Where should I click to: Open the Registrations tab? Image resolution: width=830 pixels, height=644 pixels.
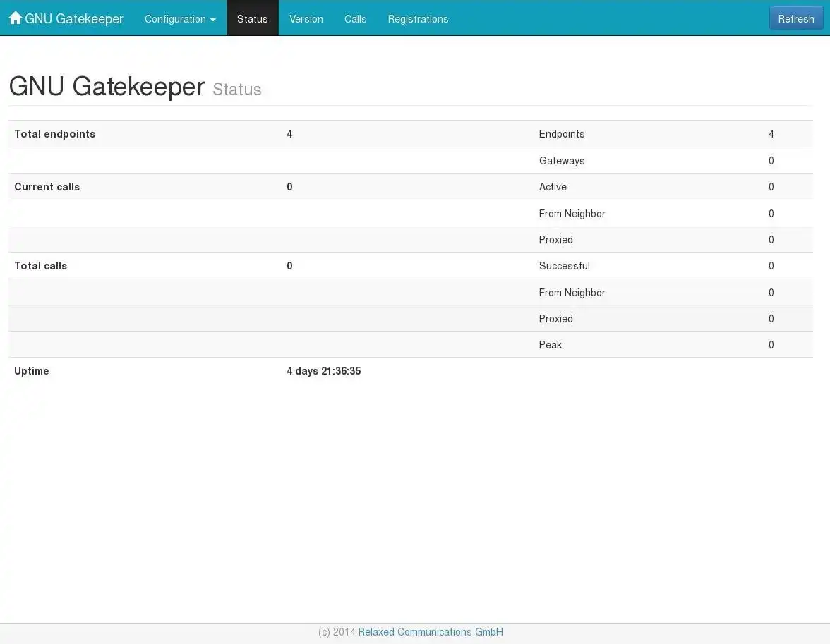click(418, 19)
